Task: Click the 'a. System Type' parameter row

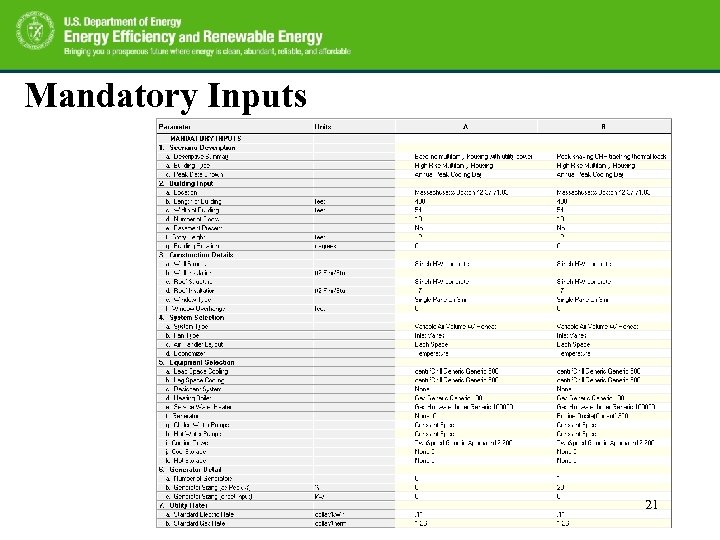Action: [x=413, y=326]
